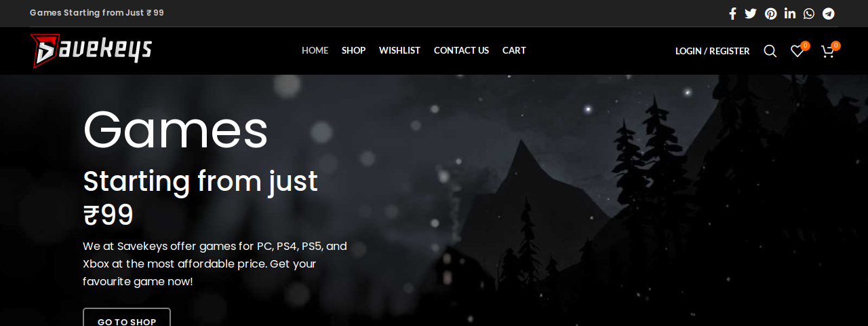The height and width of the screenshot is (326, 868).
Task: Click the cart item count badge
Action: (x=835, y=46)
